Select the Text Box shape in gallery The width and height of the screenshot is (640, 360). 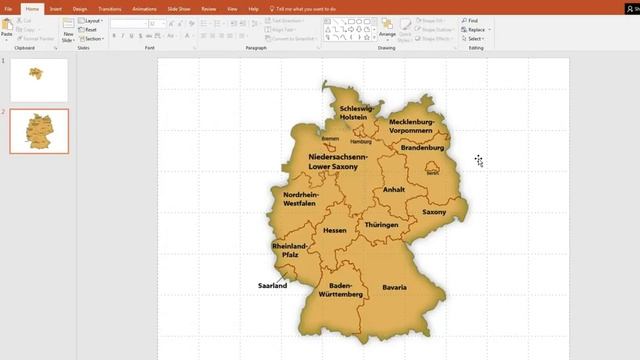pos(327,21)
